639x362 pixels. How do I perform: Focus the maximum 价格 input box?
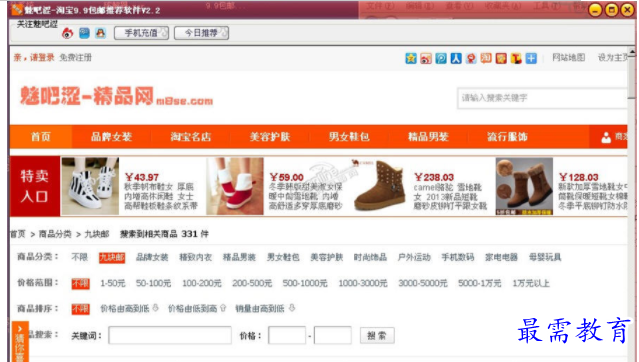point(333,336)
